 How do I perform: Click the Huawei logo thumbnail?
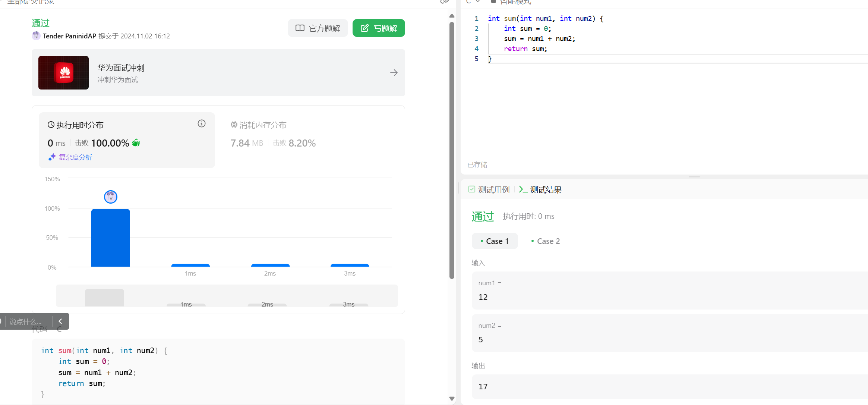tap(64, 73)
